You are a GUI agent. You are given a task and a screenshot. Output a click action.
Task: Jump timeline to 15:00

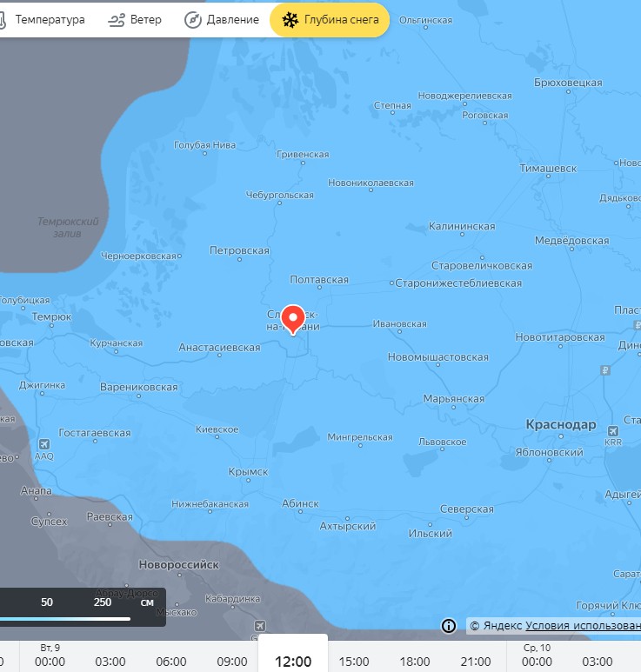point(354,662)
